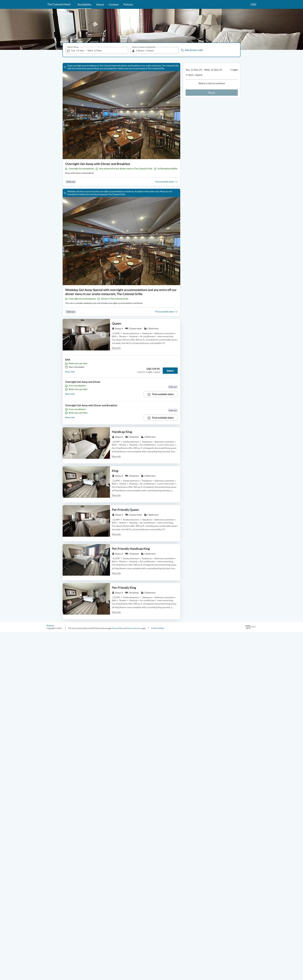Go to the Availability tab
Image resolution: width=303 pixels, height=980 pixels.
[84, 5]
